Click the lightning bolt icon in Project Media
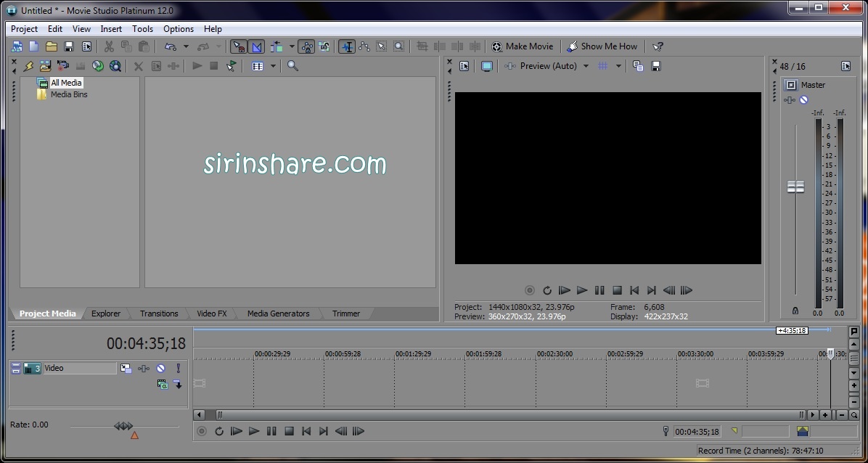This screenshot has width=868, height=463. point(28,67)
